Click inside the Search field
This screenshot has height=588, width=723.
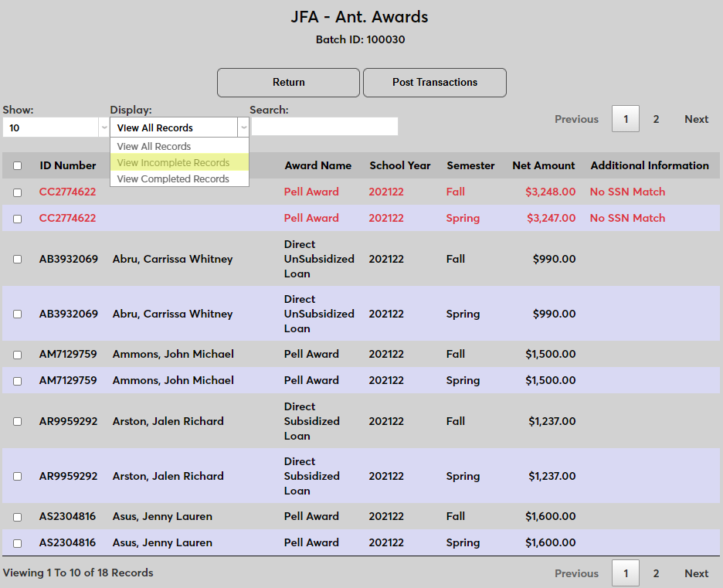[x=324, y=126]
